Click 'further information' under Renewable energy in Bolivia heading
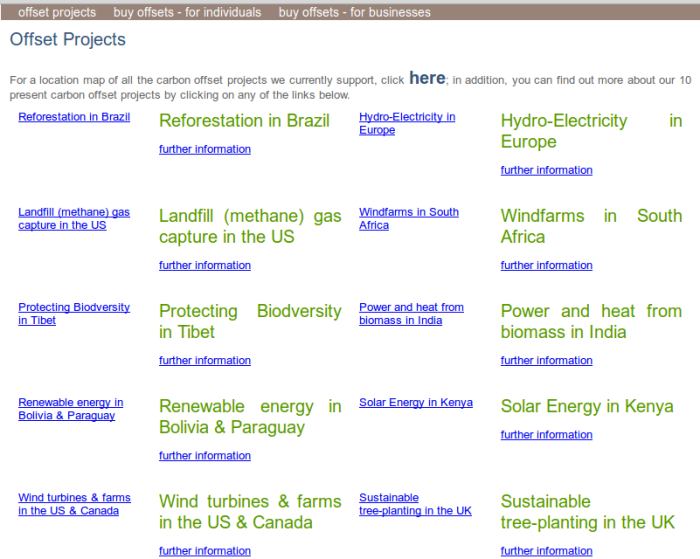This screenshot has width=700, height=559. tap(205, 456)
